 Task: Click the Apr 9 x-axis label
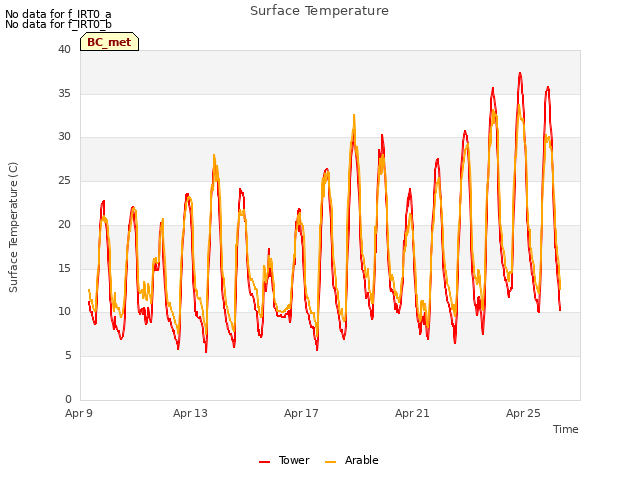[x=79, y=413]
